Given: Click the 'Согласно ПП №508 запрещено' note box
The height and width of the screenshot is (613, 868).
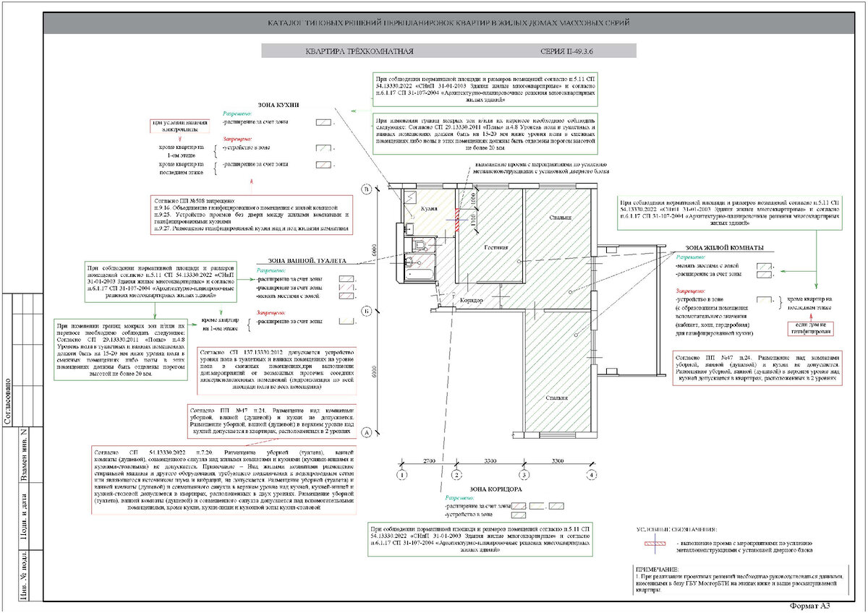Looking at the screenshot, I should click(x=252, y=214).
